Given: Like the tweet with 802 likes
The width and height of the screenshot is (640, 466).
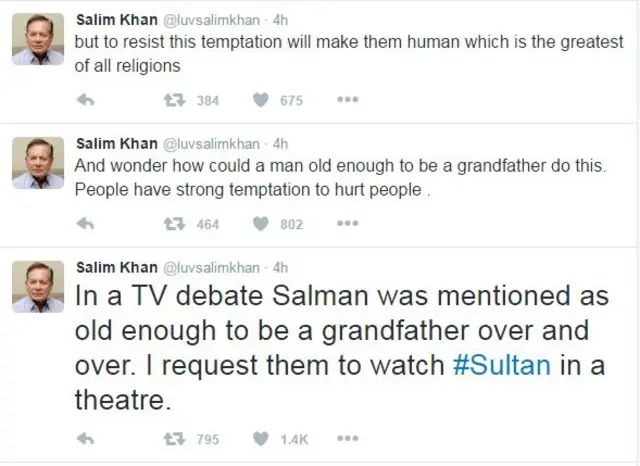Looking at the screenshot, I should coord(261,224).
